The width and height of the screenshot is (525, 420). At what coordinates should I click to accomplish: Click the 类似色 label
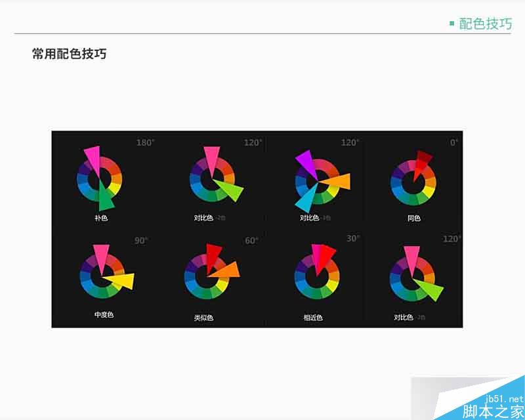click(203, 317)
